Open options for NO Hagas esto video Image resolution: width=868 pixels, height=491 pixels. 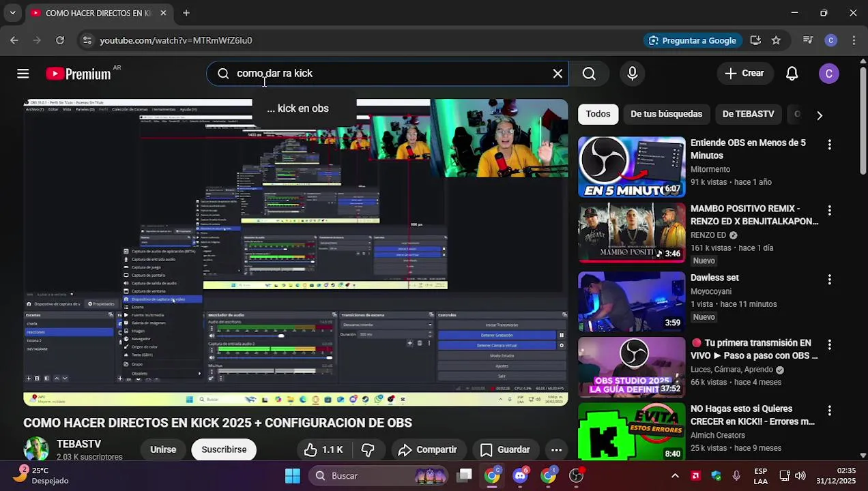click(830, 411)
